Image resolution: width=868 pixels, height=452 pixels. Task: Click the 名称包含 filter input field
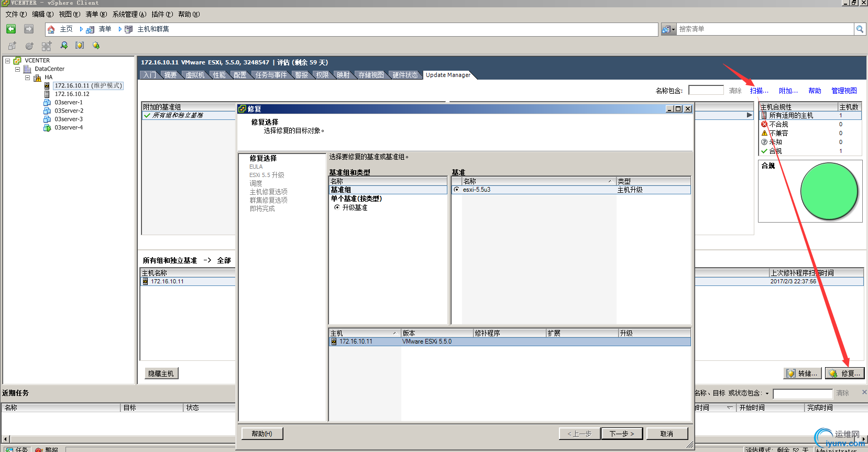pyautogui.click(x=706, y=90)
